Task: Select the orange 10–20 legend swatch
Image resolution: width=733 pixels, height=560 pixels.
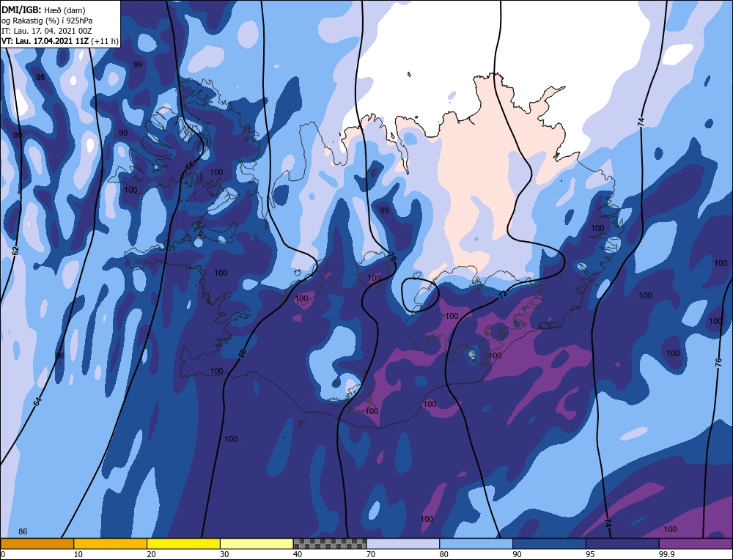Action: click(x=111, y=544)
